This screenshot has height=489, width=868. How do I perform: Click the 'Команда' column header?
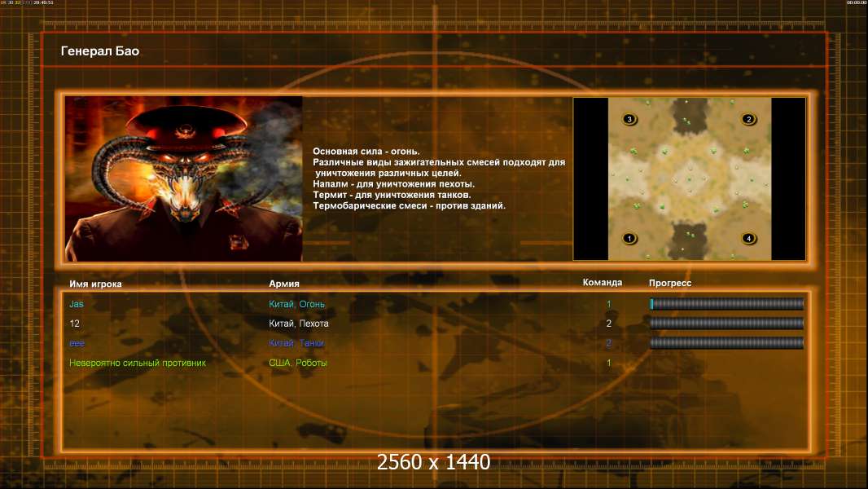coord(603,283)
